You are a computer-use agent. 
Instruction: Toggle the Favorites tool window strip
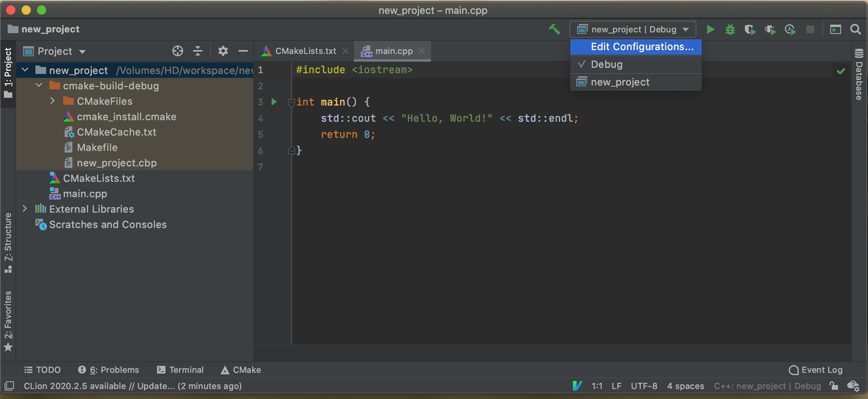click(8, 320)
